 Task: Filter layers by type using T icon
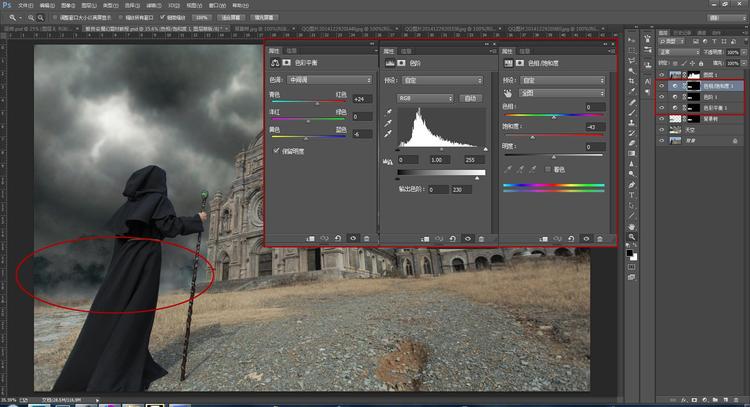tap(714, 42)
